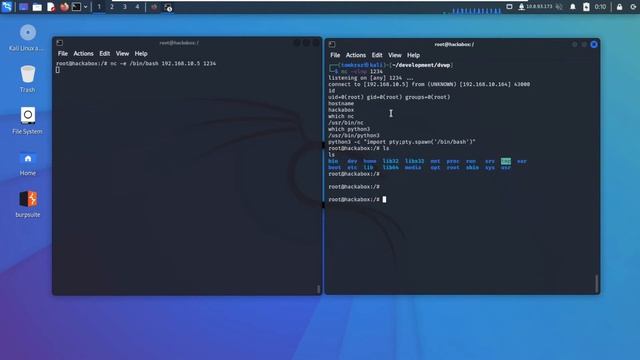640x360 pixels.
Task: Click the 'hackabox' hostname output
Action: click(341, 110)
